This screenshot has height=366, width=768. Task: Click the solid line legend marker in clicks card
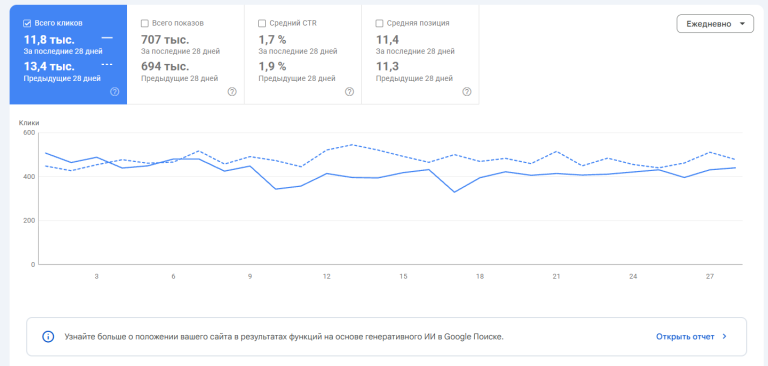point(107,38)
